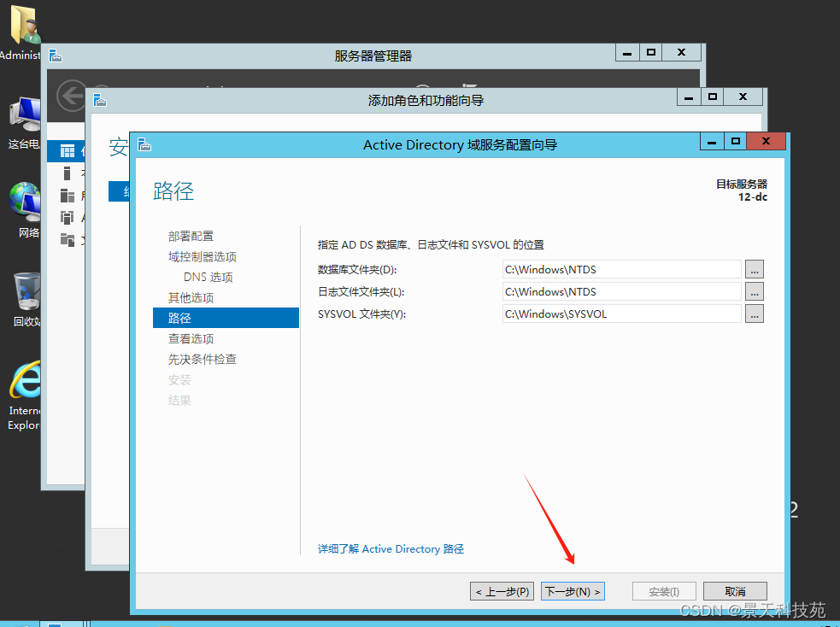Click the SYSVOL 文件夹 path input field
Screen dimensions: 840x627
point(622,314)
